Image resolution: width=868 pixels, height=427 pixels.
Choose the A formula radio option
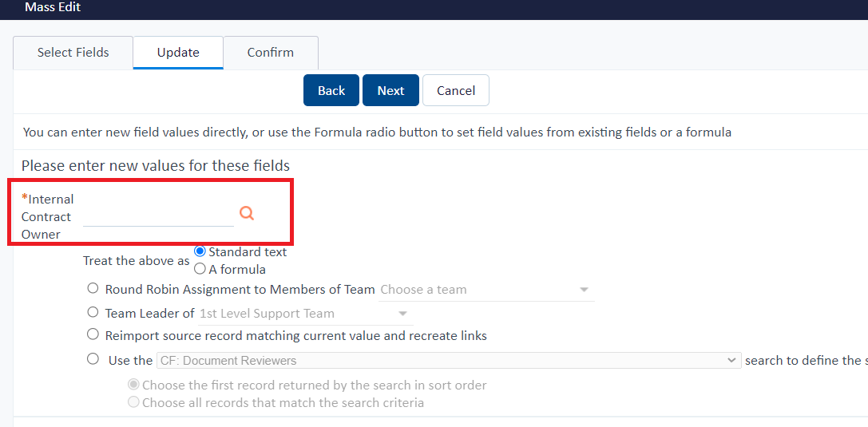click(x=200, y=269)
